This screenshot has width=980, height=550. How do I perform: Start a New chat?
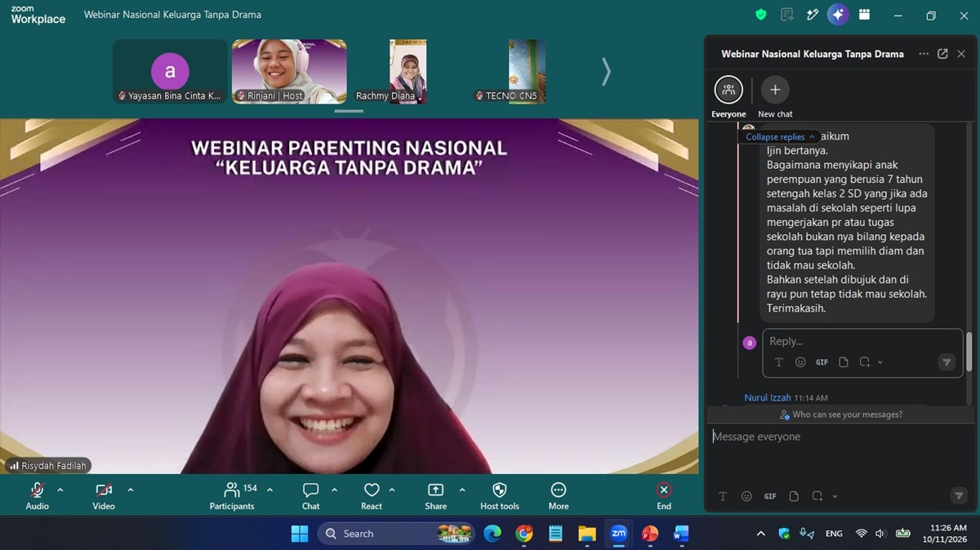click(775, 97)
